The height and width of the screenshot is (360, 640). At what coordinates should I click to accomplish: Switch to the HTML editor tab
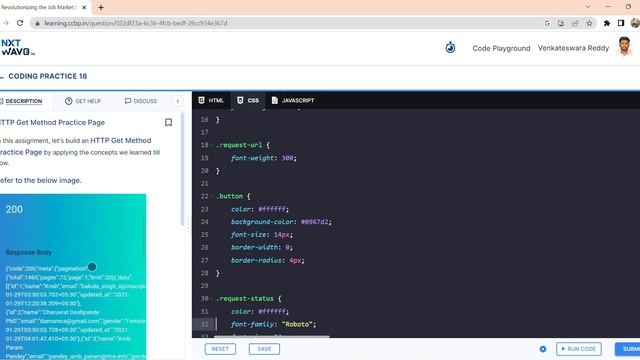point(211,100)
